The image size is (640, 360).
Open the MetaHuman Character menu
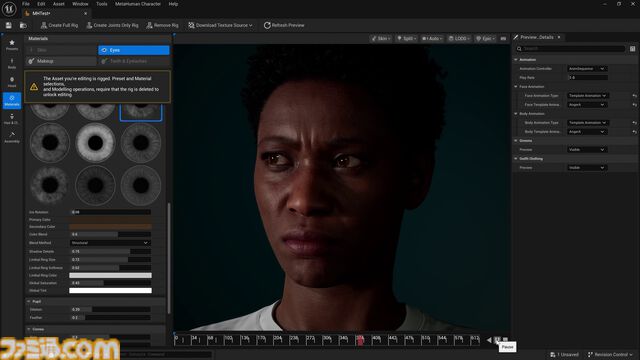138,4
